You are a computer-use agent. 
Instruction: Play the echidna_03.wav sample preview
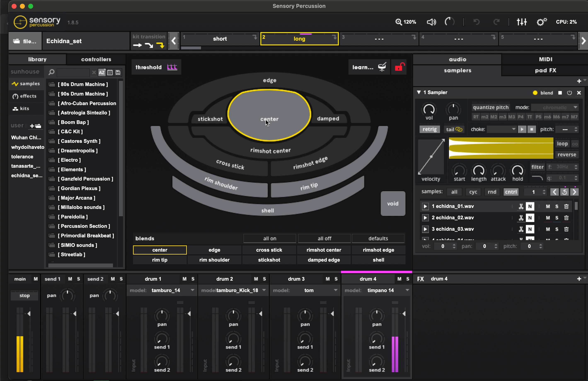pos(425,229)
